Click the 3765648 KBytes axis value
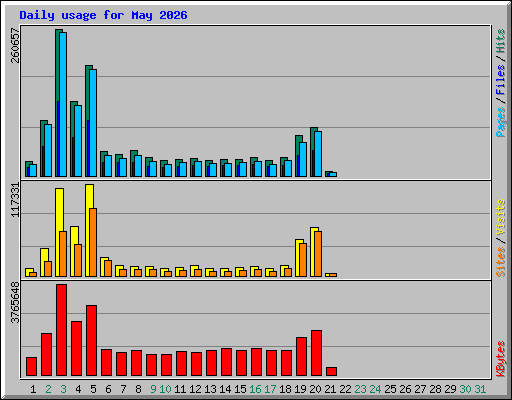 point(15,303)
